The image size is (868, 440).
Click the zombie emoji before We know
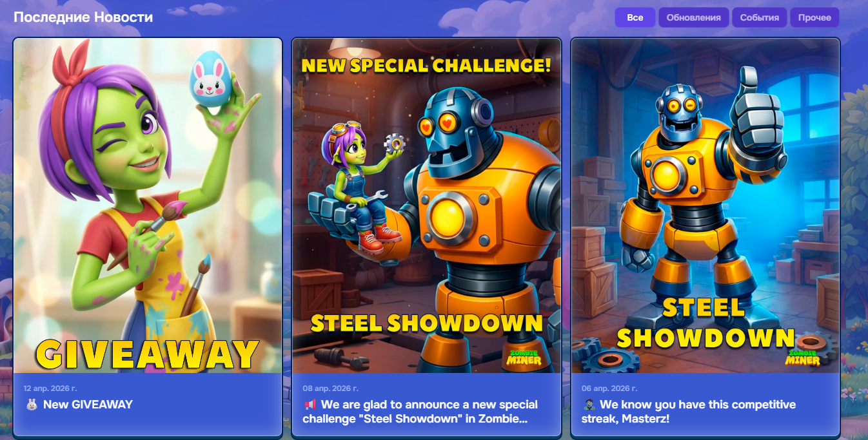pyautogui.click(x=589, y=405)
